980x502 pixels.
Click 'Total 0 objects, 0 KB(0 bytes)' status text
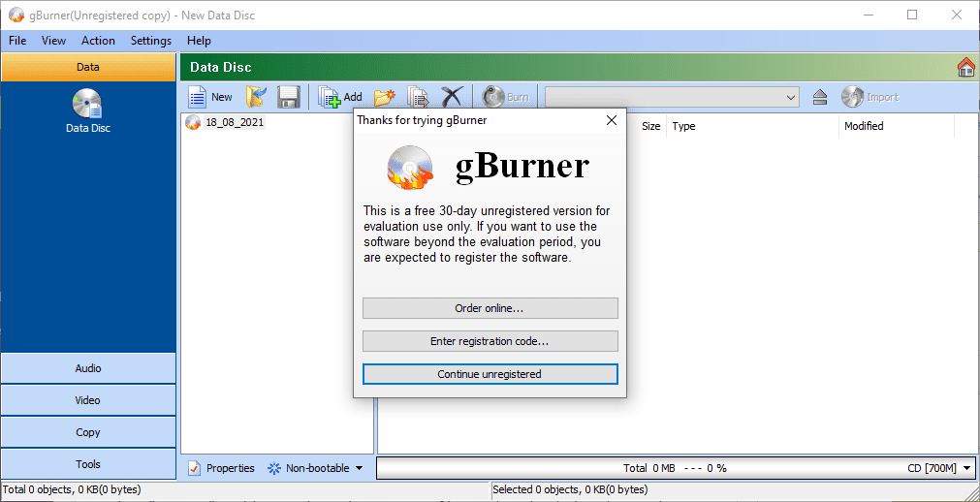point(72,489)
